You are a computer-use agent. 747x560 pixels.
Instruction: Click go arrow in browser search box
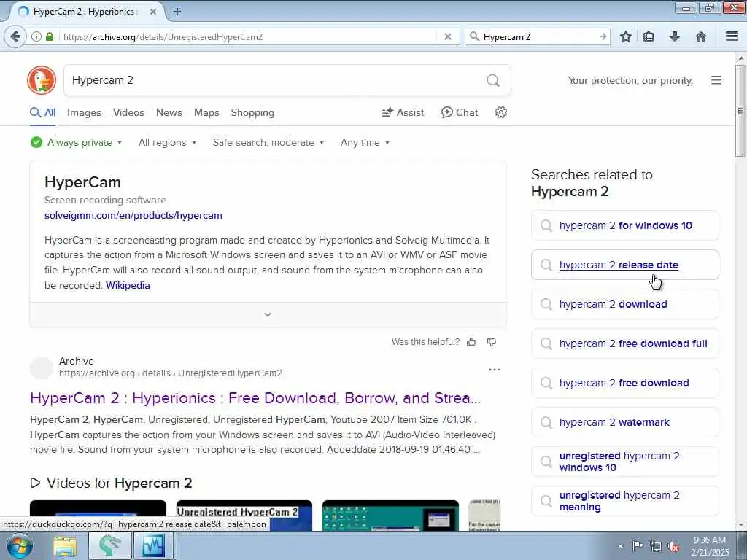(603, 36)
